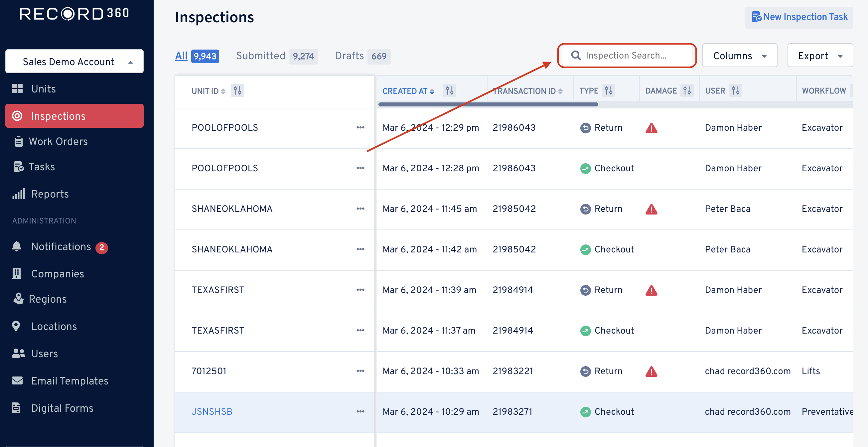Click the Preventative workflow cell
Viewport: 868px width, 447px height.
tap(827, 412)
